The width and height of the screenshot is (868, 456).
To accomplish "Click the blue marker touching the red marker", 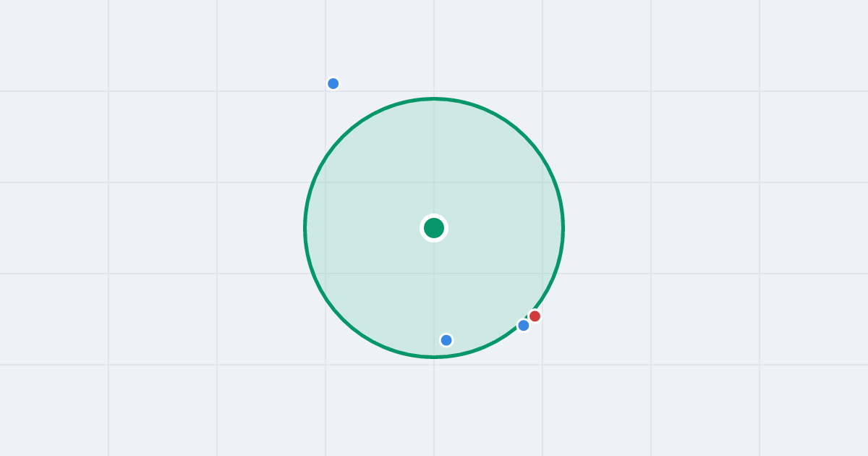I will tap(524, 326).
